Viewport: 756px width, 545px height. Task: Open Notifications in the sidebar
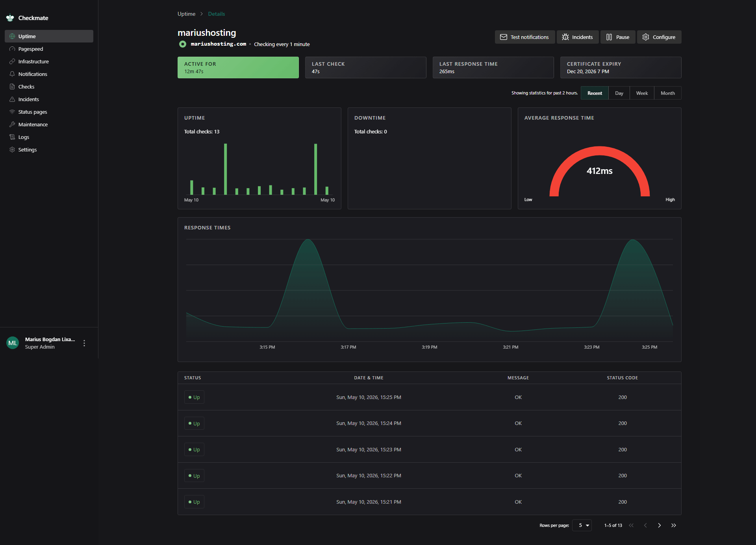(x=49, y=74)
